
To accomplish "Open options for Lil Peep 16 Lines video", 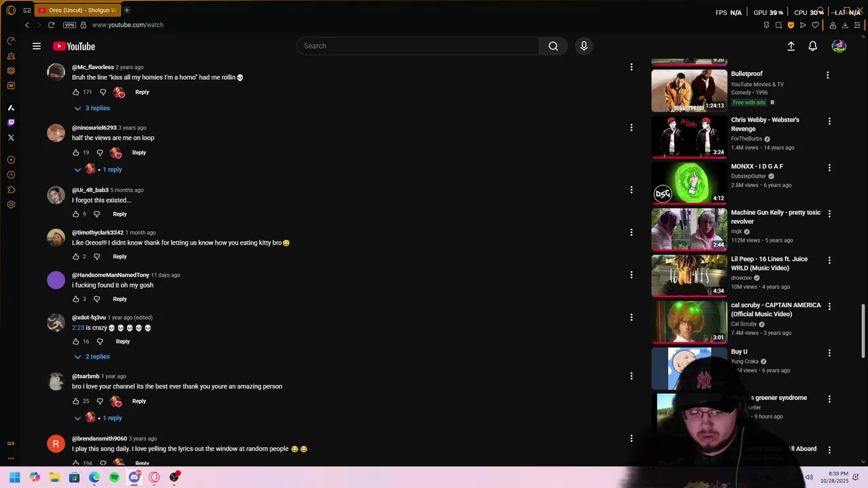I will pyautogui.click(x=829, y=260).
